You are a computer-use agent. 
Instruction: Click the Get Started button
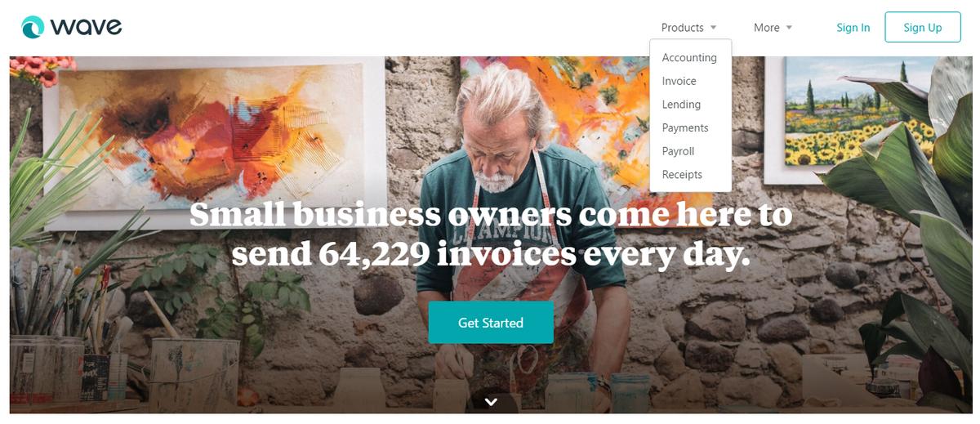(491, 323)
